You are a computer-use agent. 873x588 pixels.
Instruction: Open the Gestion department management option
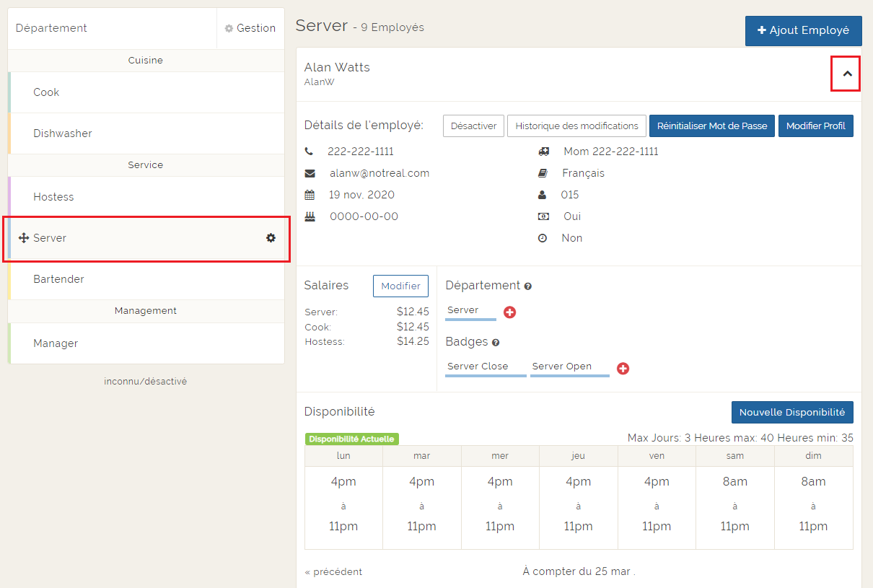tap(250, 28)
